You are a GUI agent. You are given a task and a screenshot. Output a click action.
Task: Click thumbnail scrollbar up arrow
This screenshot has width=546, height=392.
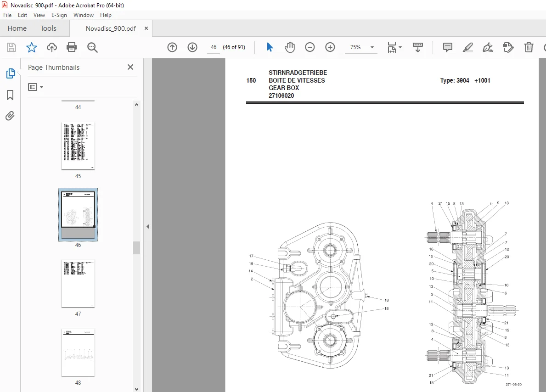coord(136,105)
